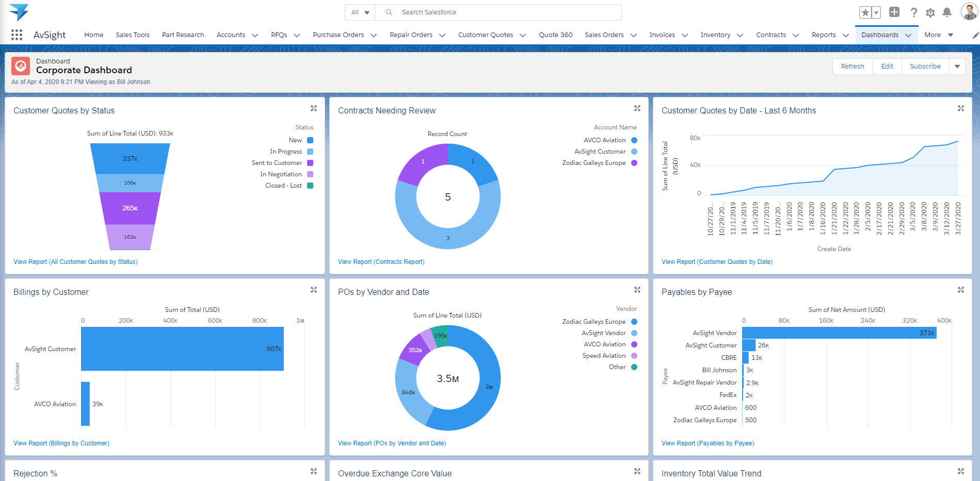This screenshot has height=481, width=980.
Task: Expand the Payables by Payee widget
Action: 960,290
